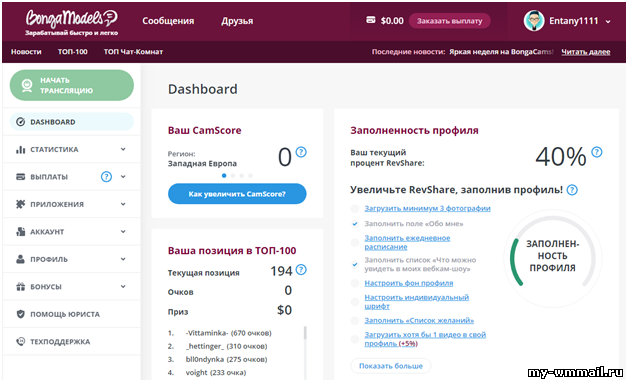This screenshot has height=382, width=628.
Task: Click Как увеличить CamScore? button
Action: coord(237,194)
